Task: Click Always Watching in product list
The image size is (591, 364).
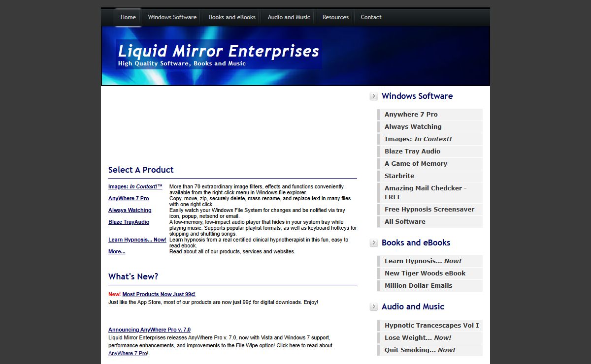Action: pyautogui.click(x=130, y=211)
